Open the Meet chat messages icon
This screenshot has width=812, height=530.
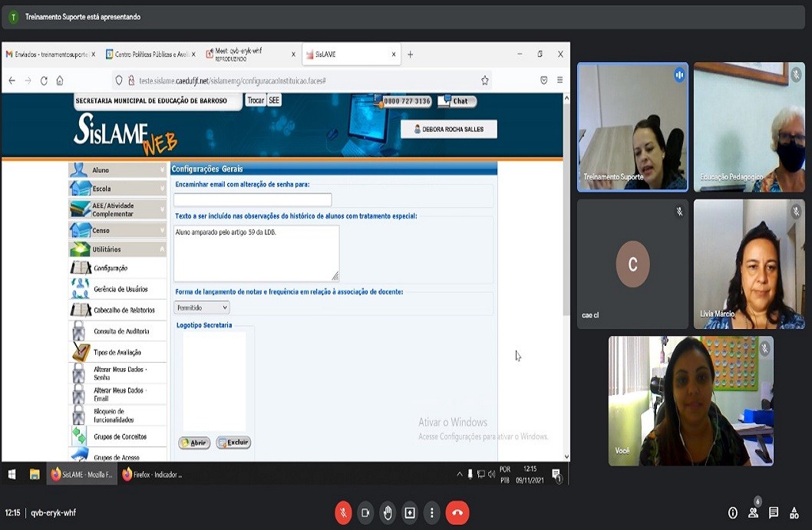click(774, 513)
